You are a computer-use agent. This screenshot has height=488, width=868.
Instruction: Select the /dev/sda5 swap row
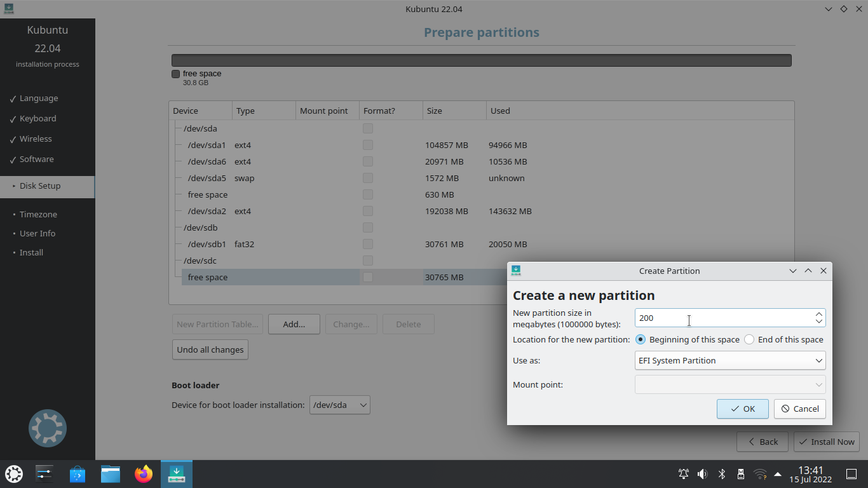tap(481, 178)
